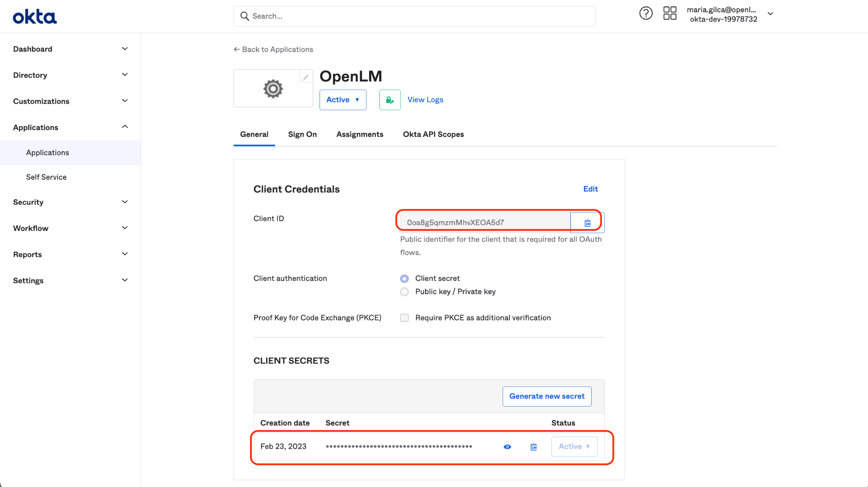
Task: Select Client secret radio button
Action: point(404,278)
